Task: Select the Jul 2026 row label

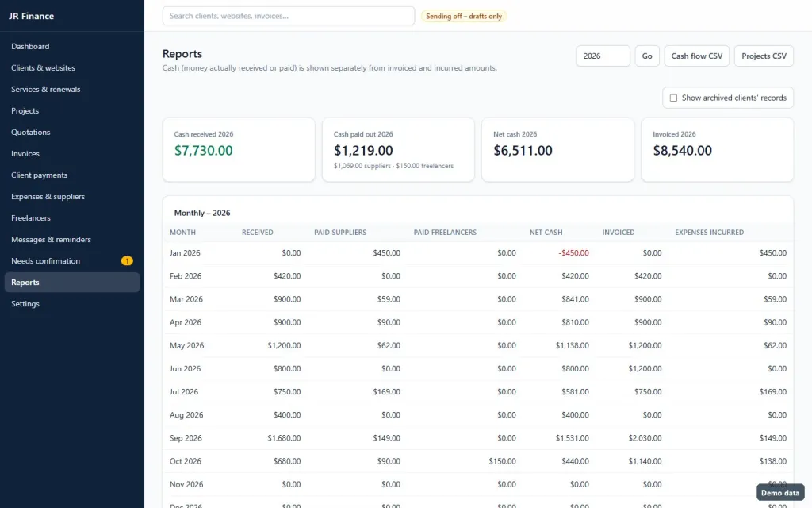Action: (184, 392)
